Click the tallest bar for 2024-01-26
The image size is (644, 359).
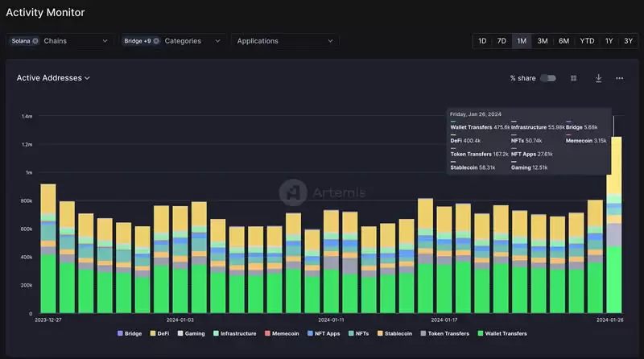coord(614,225)
